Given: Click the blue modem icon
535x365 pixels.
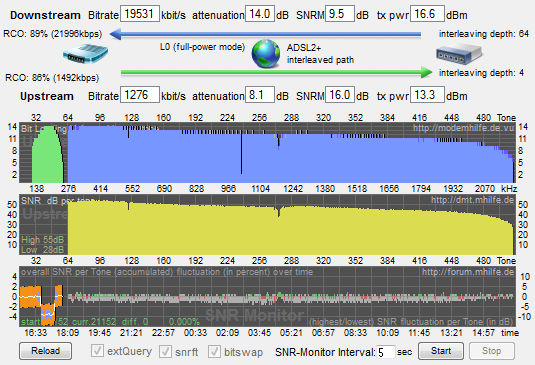Looking at the screenshot, I should (85, 54).
